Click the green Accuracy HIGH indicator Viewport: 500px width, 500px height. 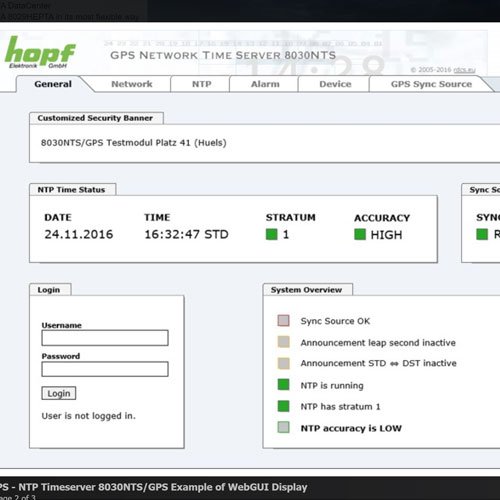click(x=360, y=234)
